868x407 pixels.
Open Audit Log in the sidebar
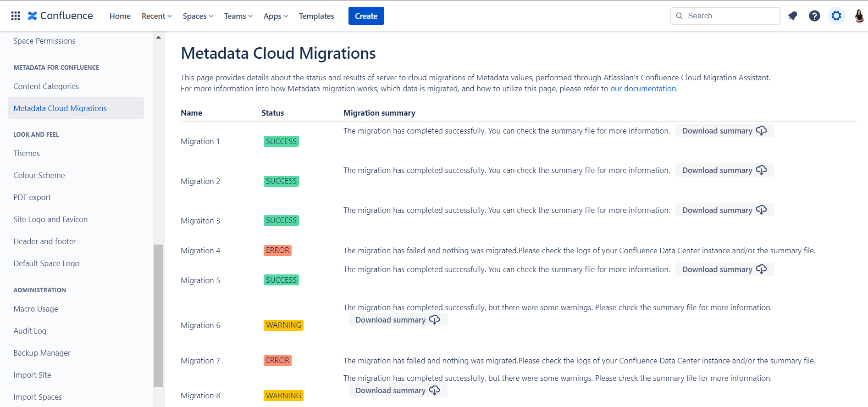[x=30, y=331]
